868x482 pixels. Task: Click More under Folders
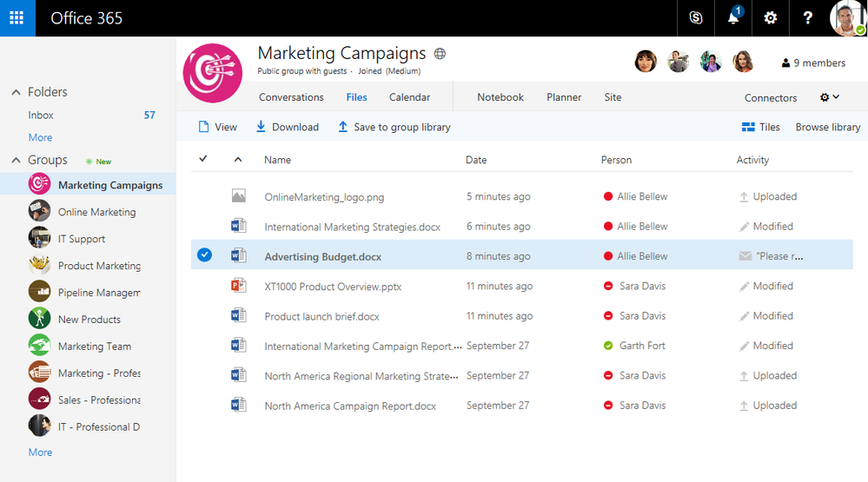click(x=41, y=137)
